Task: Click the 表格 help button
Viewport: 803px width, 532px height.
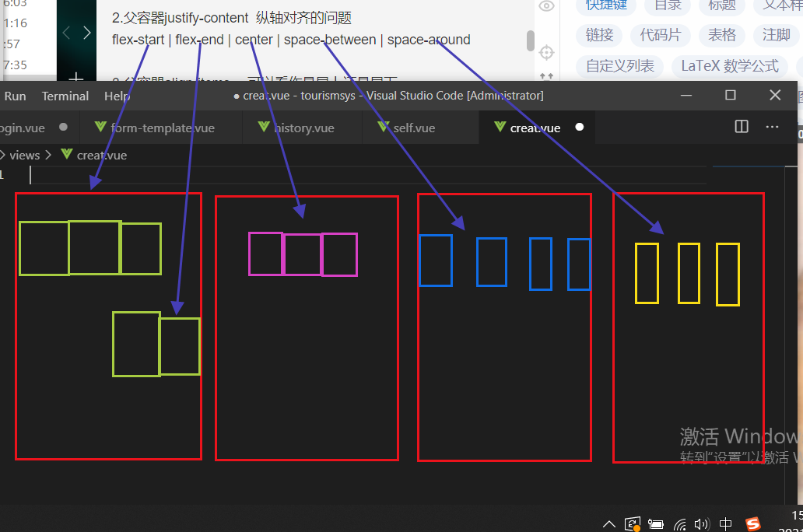Action: [722, 35]
